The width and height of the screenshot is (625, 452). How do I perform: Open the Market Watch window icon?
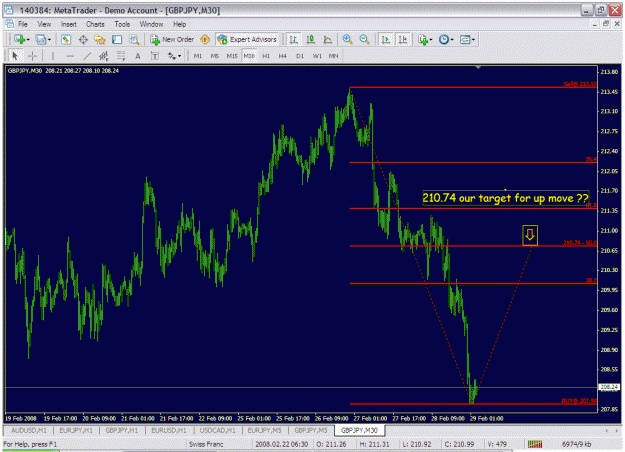point(66,39)
